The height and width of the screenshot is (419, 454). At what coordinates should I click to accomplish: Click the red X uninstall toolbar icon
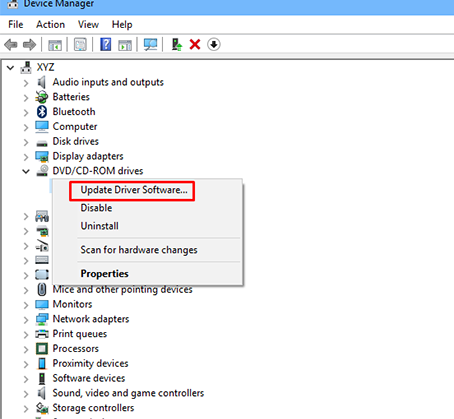pyautogui.click(x=195, y=44)
